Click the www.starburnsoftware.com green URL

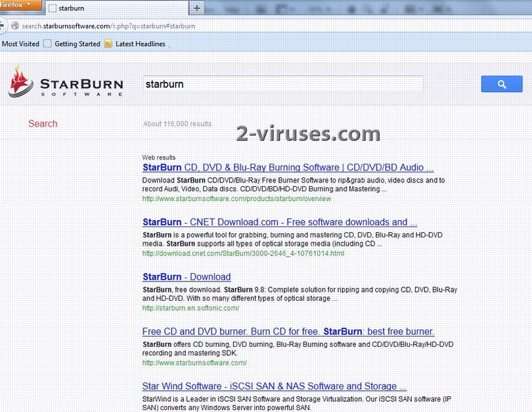[x=194, y=363]
